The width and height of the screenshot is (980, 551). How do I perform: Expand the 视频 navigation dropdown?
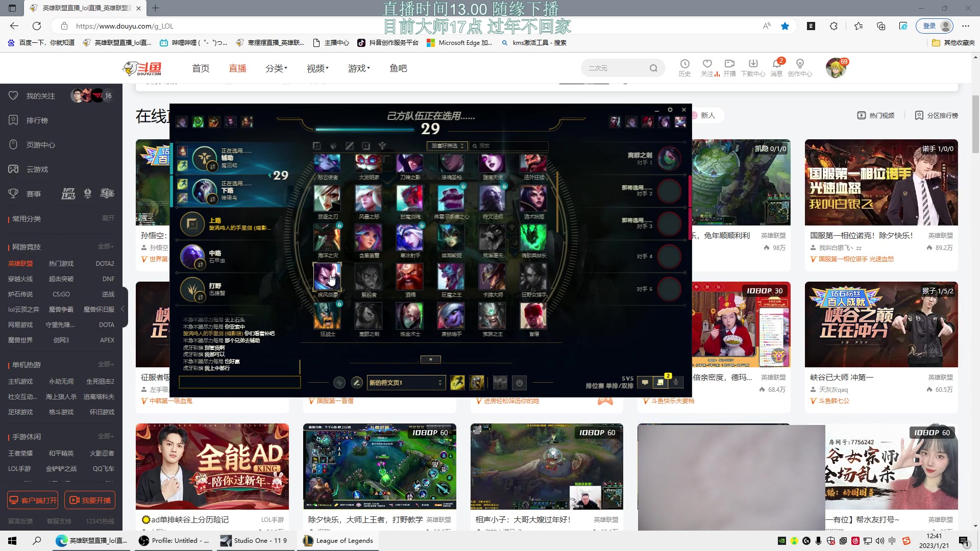[x=317, y=68]
